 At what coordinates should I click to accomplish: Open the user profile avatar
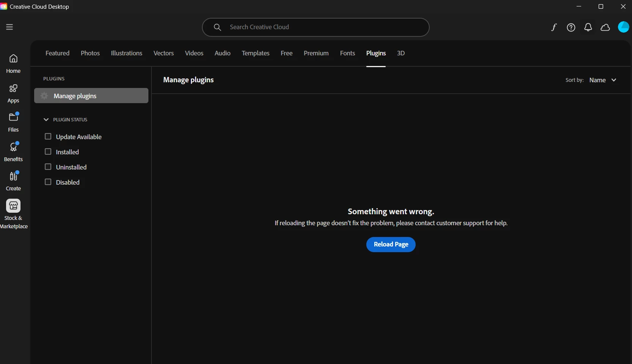(x=624, y=27)
